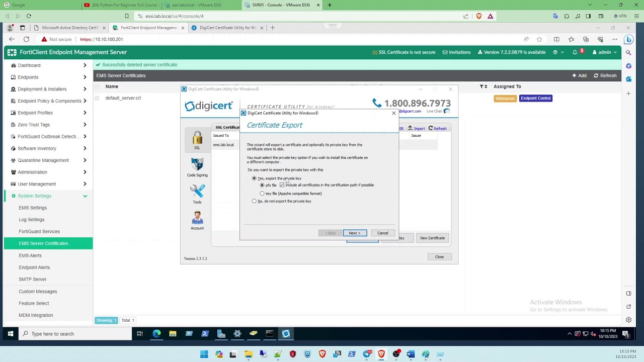Expand Deployment & Installers menu

(x=85, y=89)
